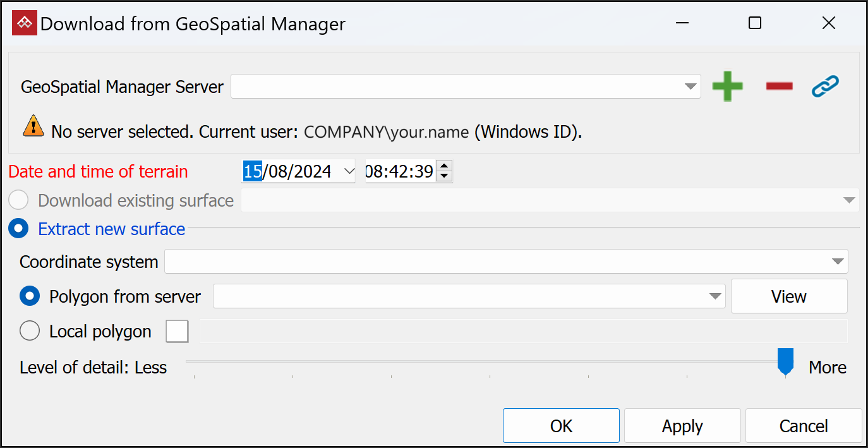Click the Local polygon browse box
The image size is (868, 448).
click(178, 331)
